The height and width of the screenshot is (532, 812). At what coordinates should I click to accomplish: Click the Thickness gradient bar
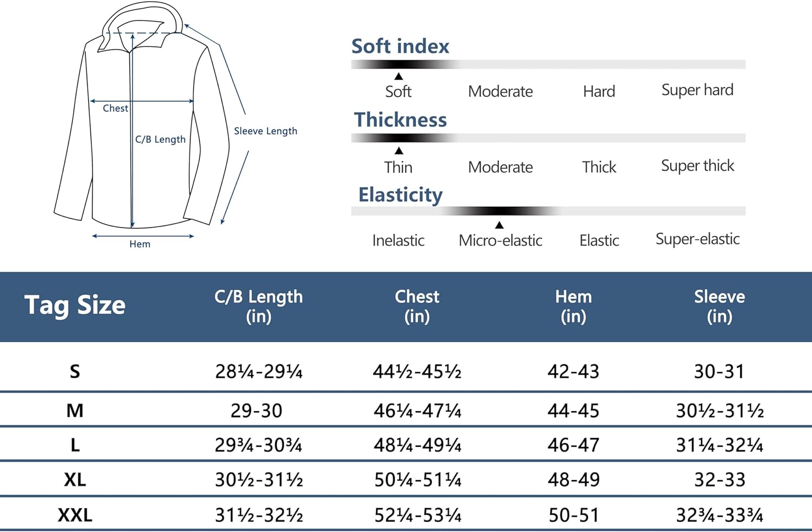pyautogui.click(x=548, y=138)
